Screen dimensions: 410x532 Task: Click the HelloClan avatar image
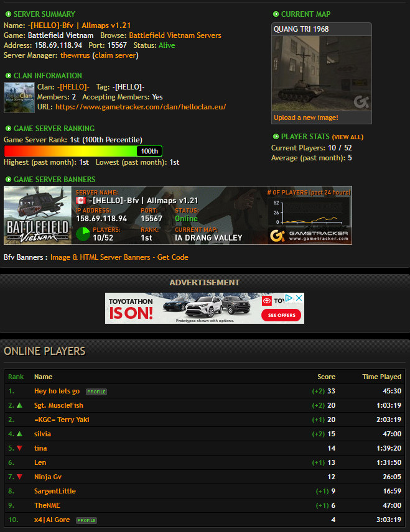click(x=19, y=98)
